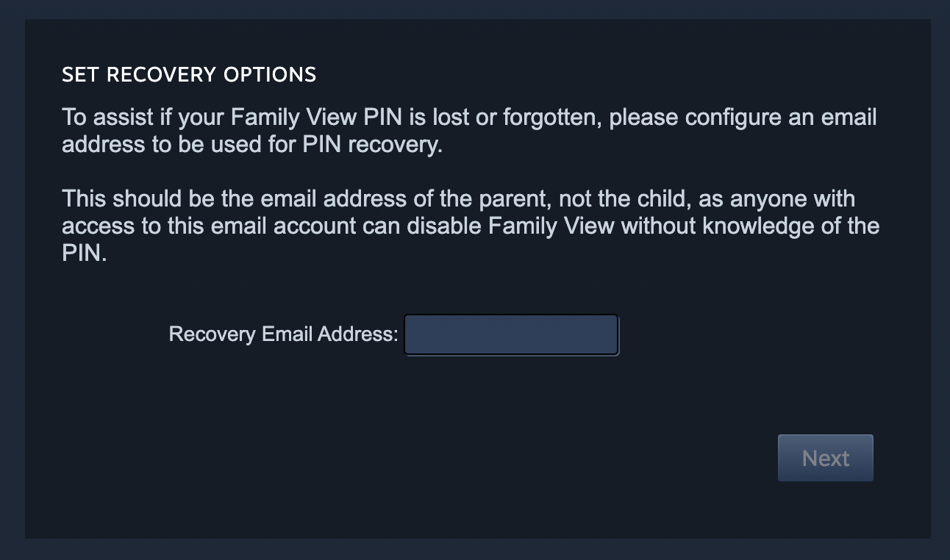Viewport: 950px width, 560px height.
Task: Click the paragraph starting with 'To assist'
Action: pyautogui.click(x=469, y=131)
